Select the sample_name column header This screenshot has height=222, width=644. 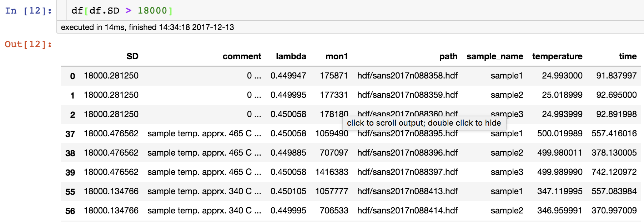(x=495, y=56)
